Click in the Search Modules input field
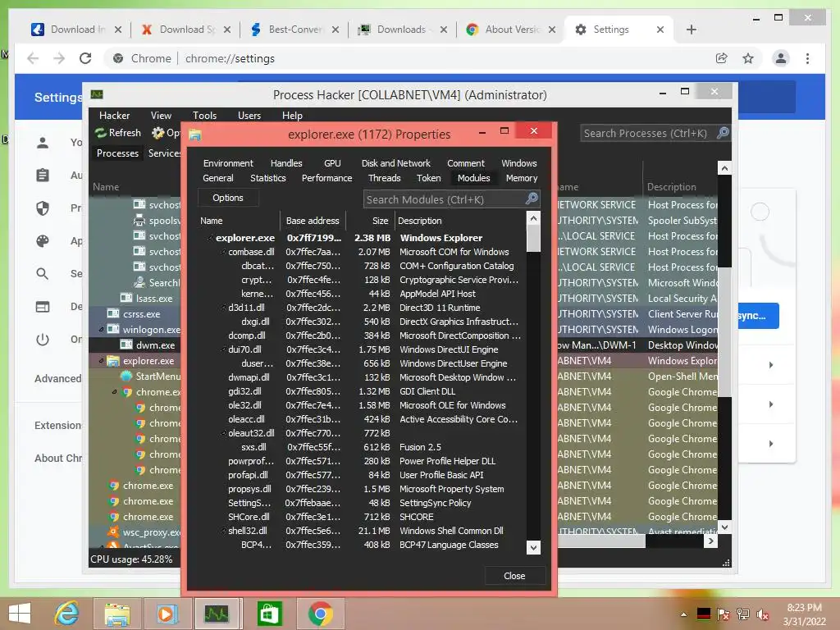840x630 pixels. click(444, 199)
